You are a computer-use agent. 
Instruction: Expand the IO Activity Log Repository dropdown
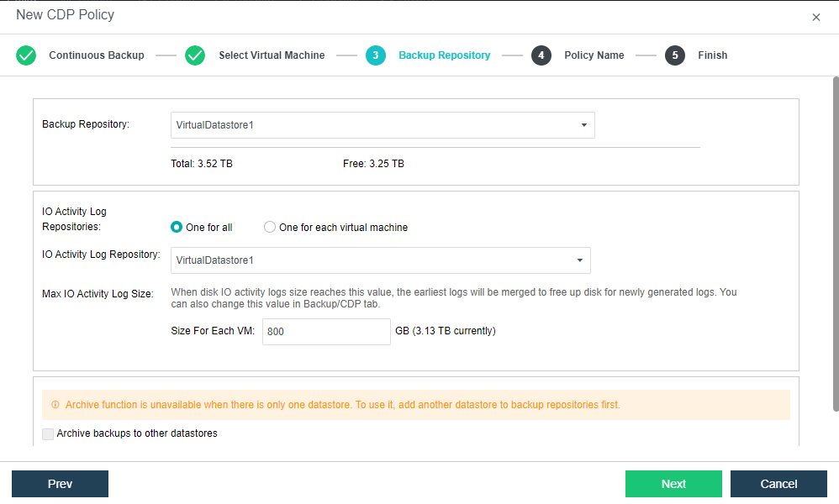380,260
